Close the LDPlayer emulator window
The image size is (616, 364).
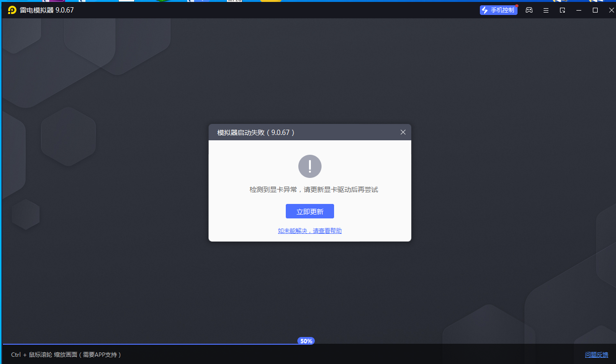(611, 10)
